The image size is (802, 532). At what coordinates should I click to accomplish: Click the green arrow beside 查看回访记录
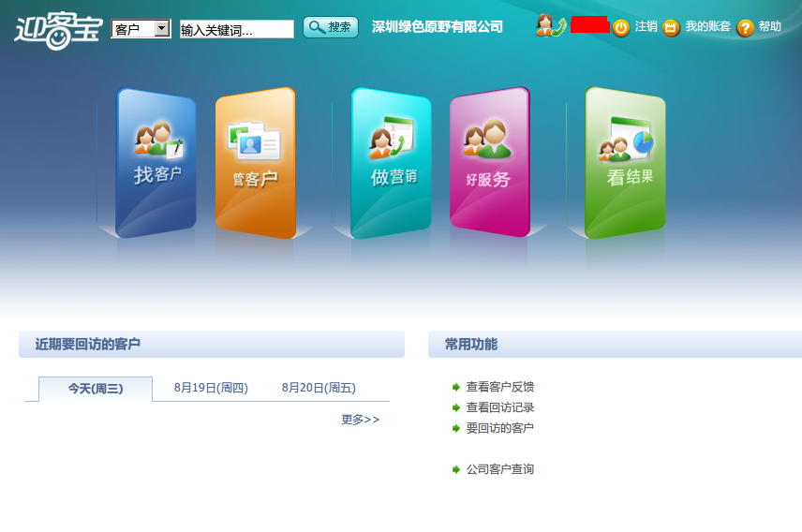coord(456,407)
